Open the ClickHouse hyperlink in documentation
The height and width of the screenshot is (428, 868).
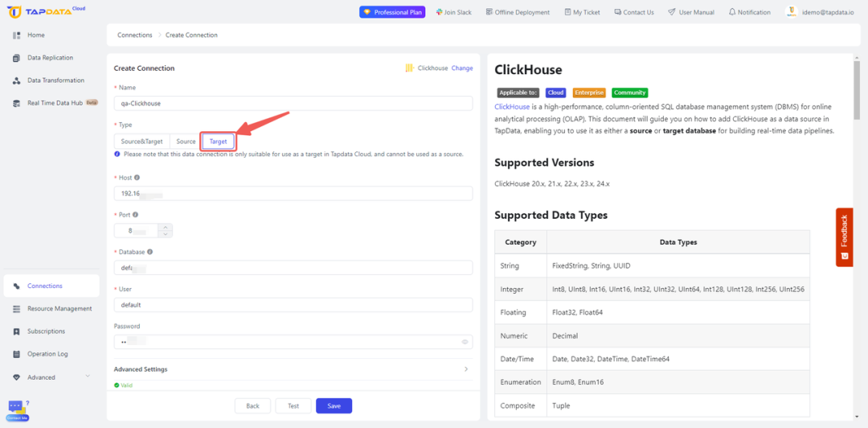(x=512, y=106)
